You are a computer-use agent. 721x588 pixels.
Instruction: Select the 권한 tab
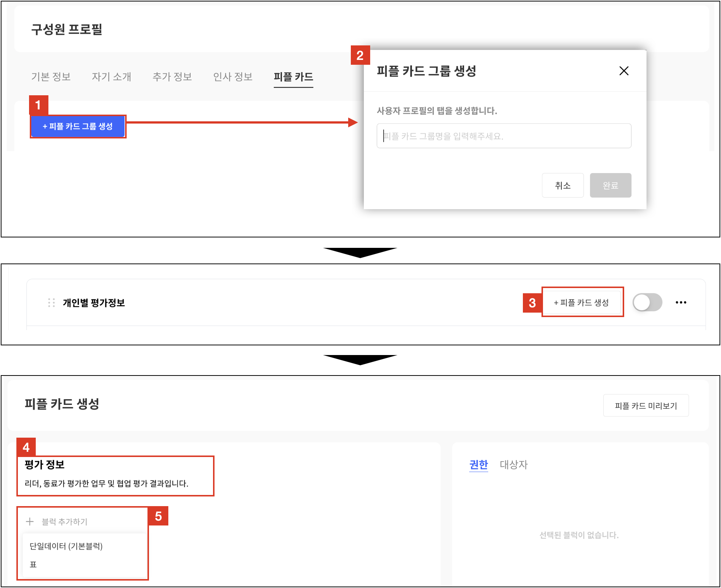pos(479,464)
